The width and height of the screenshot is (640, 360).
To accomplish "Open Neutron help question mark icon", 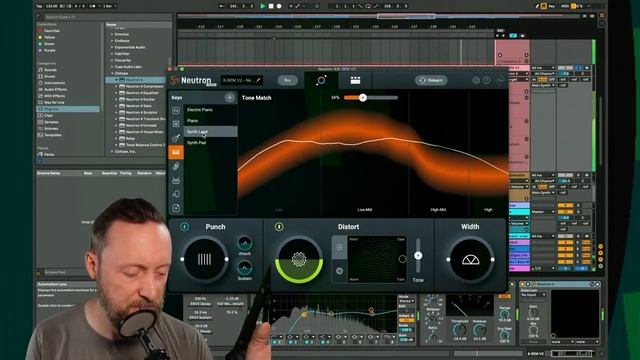I will (x=487, y=80).
